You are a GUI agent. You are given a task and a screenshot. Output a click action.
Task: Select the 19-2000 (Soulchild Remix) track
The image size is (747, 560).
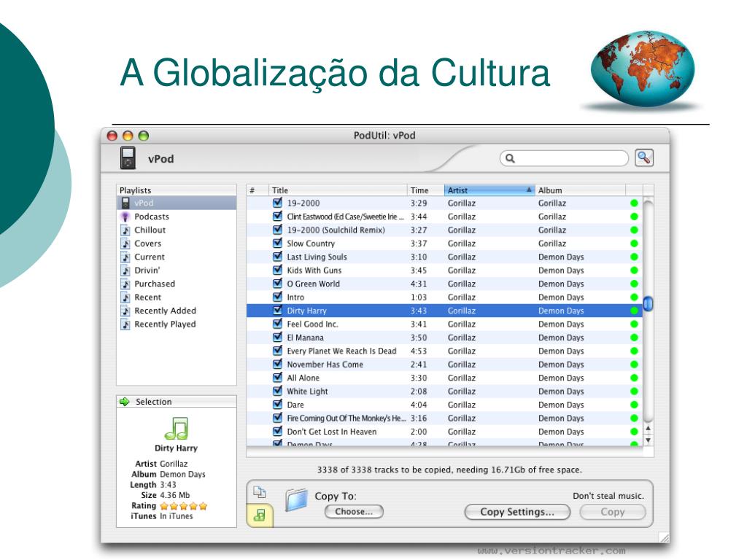(x=444, y=230)
